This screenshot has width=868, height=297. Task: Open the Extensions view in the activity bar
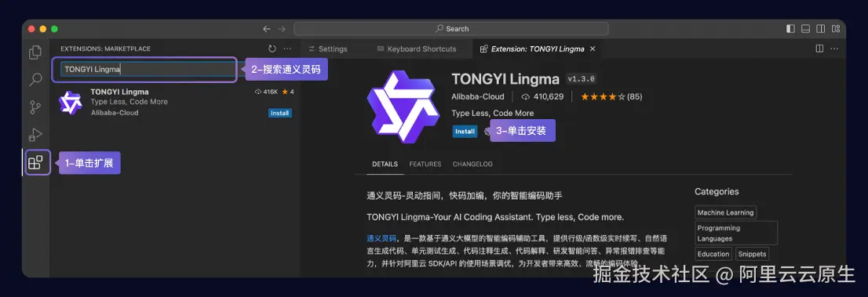click(x=35, y=162)
